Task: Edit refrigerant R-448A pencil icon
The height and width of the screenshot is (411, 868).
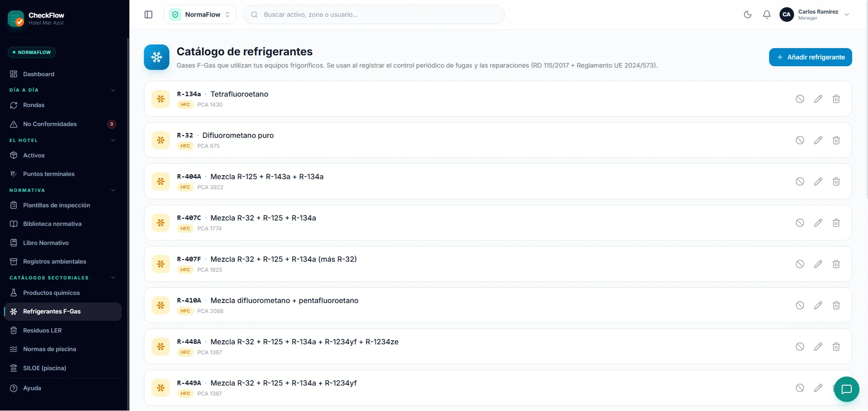Action: point(818,347)
